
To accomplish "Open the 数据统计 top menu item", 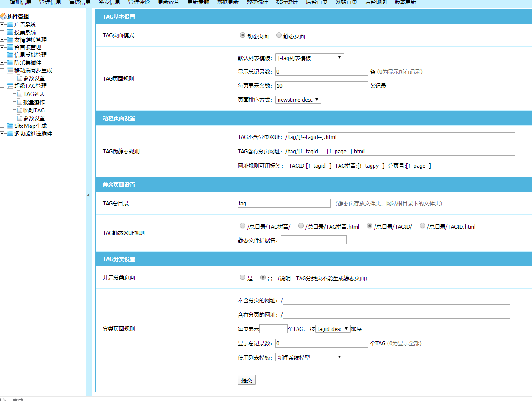I will click(x=257, y=2).
